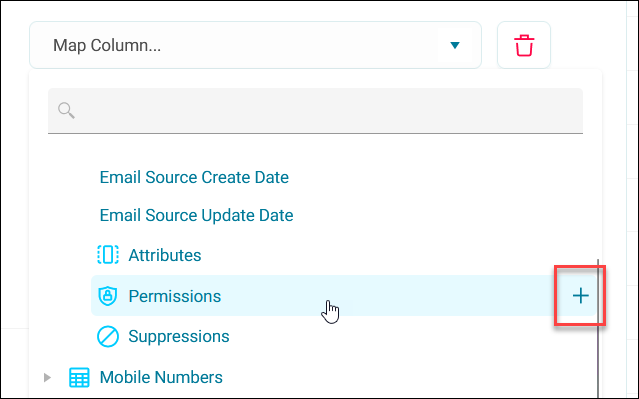Click the magnifying glass search icon
This screenshot has width=639, height=399.
click(66, 110)
